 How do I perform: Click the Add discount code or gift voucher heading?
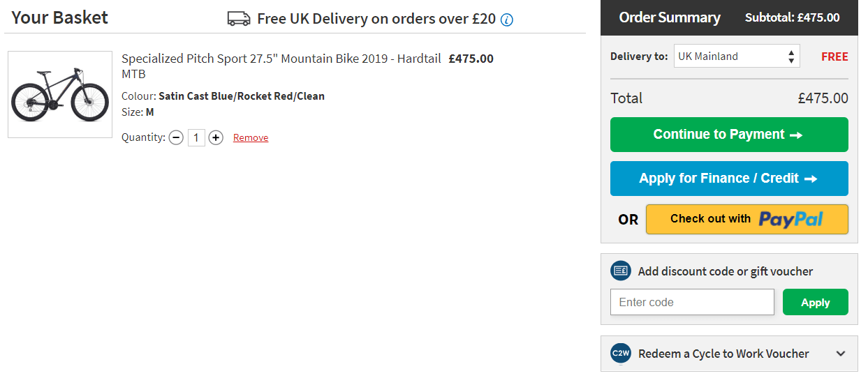(x=726, y=271)
